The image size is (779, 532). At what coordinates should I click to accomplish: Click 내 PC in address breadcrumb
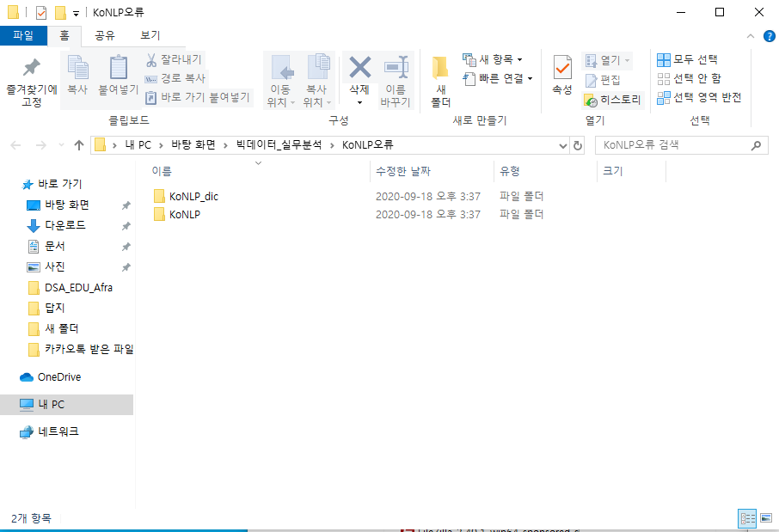[x=138, y=145]
